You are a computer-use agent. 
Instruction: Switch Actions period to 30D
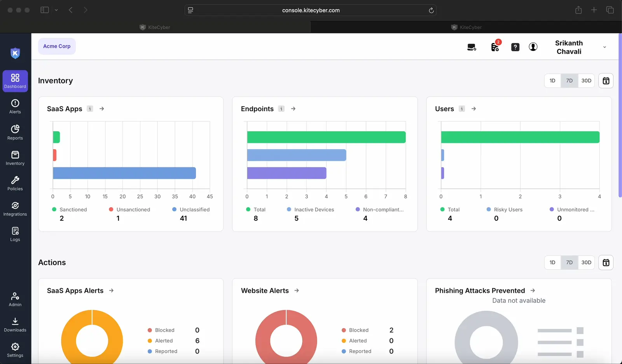pos(586,262)
